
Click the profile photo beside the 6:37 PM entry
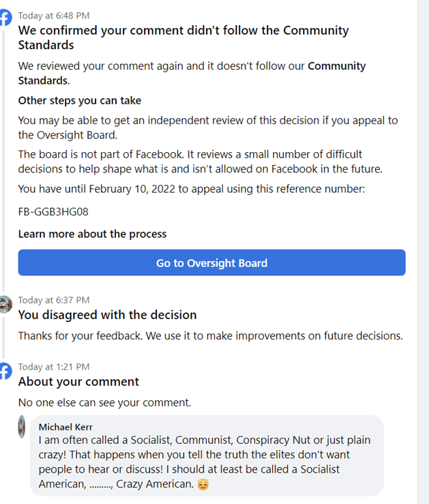5,304
